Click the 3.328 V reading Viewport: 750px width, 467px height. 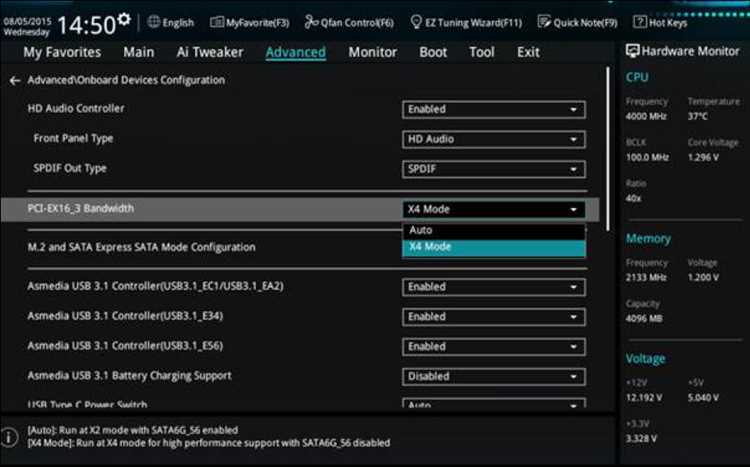pyautogui.click(x=641, y=439)
